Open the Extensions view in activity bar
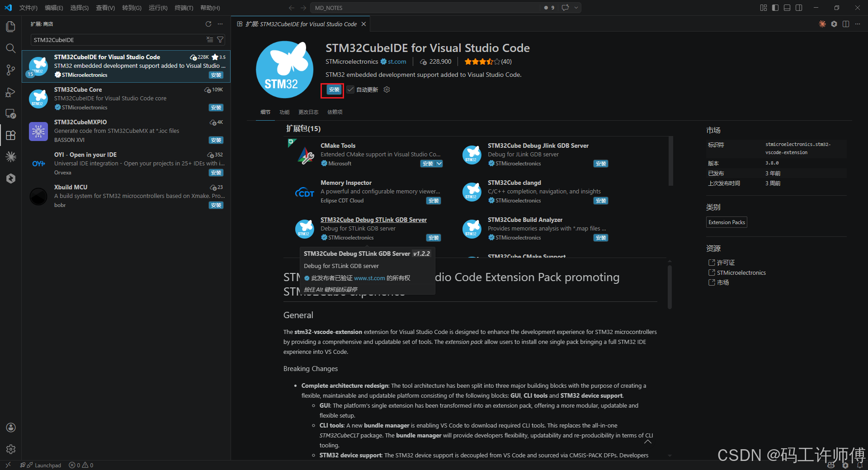The image size is (868, 470). point(11,135)
